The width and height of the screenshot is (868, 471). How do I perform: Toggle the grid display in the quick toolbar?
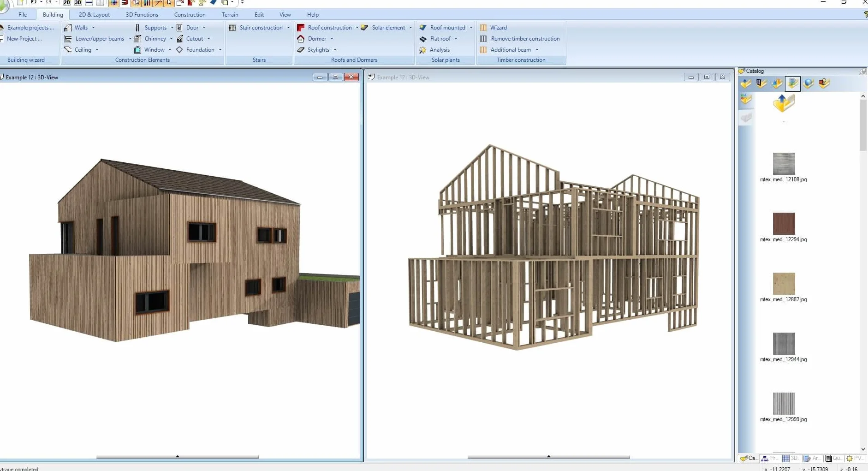point(113,3)
